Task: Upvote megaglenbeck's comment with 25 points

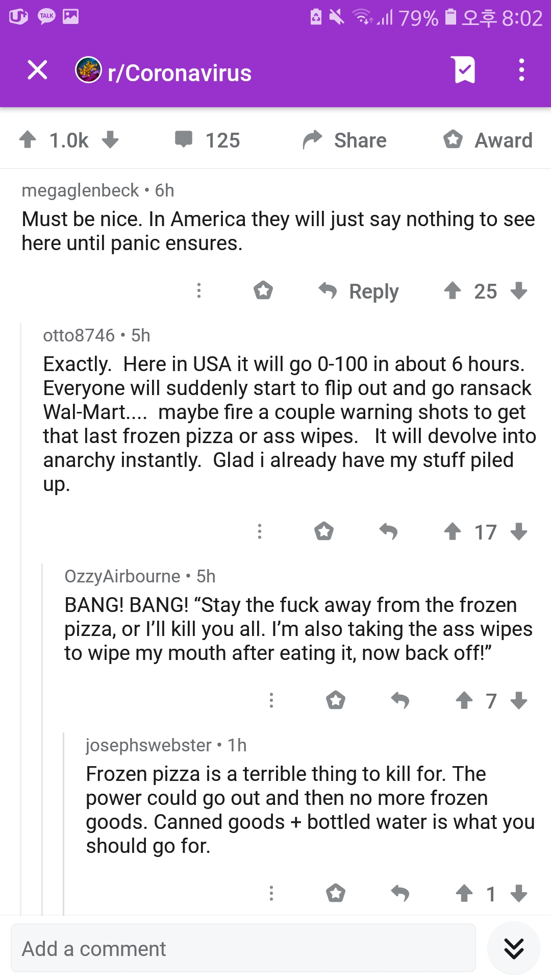Action: [453, 291]
